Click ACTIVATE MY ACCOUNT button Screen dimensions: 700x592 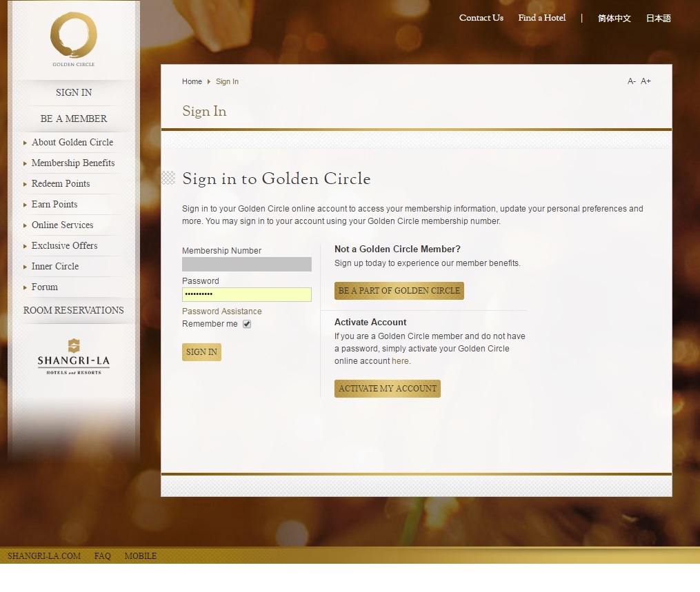388,389
